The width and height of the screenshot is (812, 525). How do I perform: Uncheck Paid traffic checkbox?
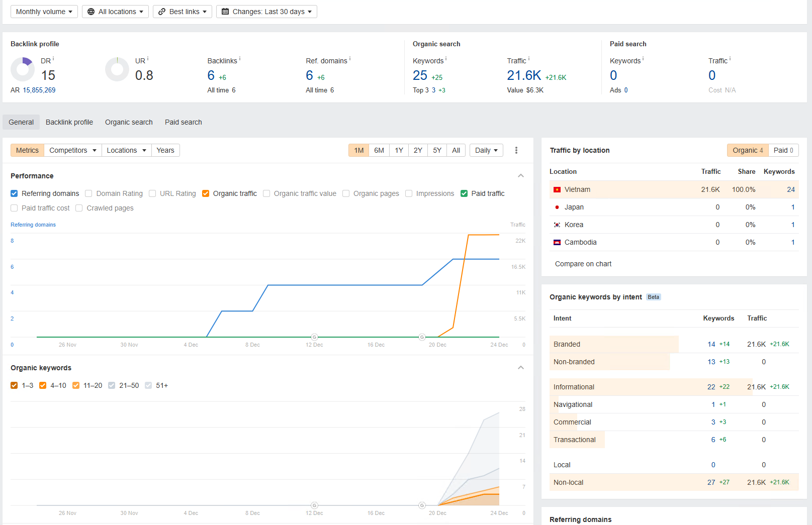point(464,193)
